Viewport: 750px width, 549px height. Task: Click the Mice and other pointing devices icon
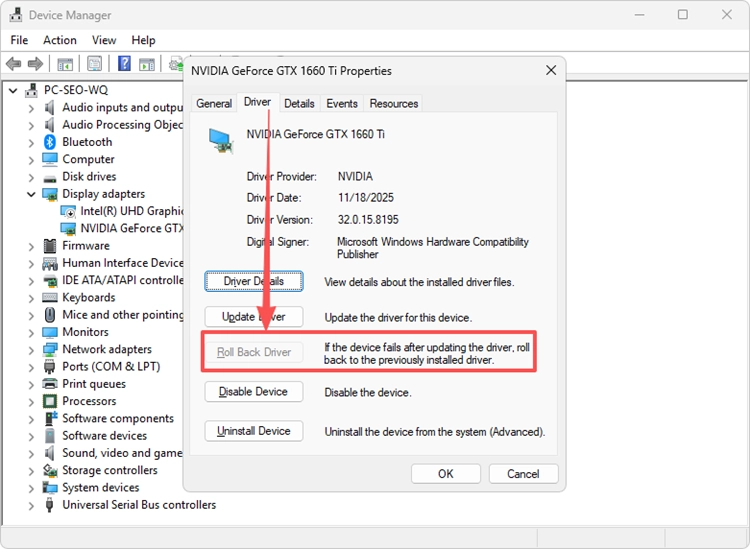click(50, 315)
